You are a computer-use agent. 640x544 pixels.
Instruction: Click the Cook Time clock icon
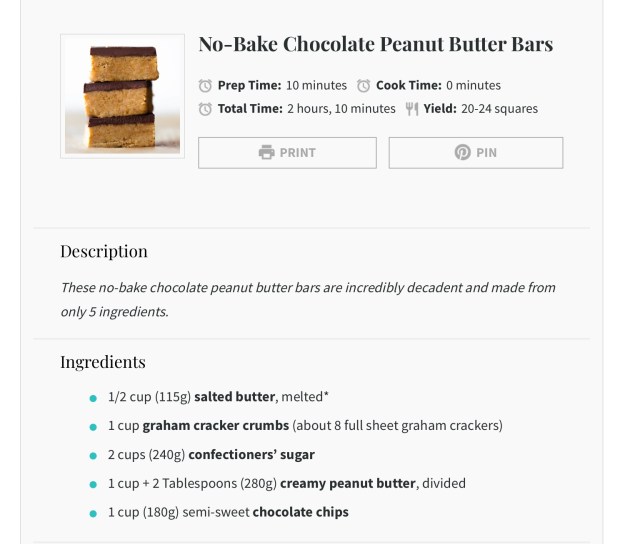pyautogui.click(x=364, y=86)
